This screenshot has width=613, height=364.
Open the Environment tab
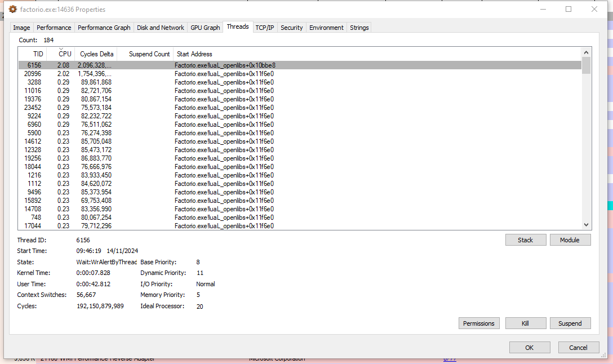click(326, 28)
